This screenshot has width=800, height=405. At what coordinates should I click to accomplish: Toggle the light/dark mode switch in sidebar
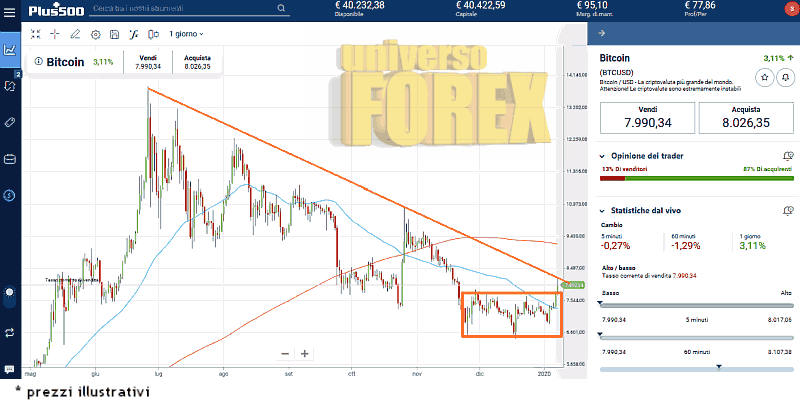click(x=10, y=298)
